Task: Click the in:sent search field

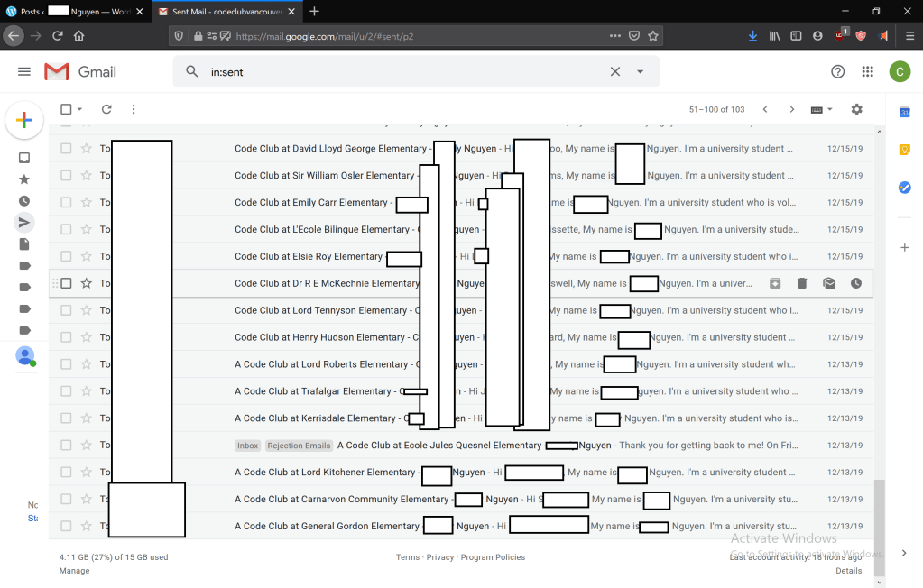Action: pyautogui.click(x=397, y=72)
